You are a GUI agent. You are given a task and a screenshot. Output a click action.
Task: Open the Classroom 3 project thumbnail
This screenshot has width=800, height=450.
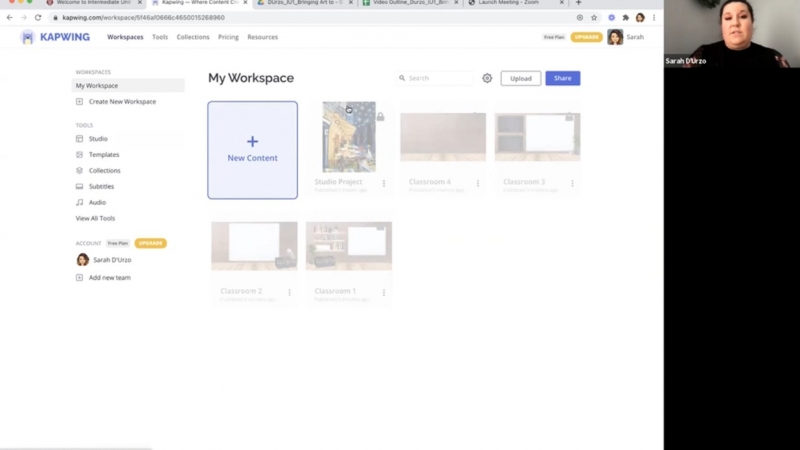coord(537,137)
